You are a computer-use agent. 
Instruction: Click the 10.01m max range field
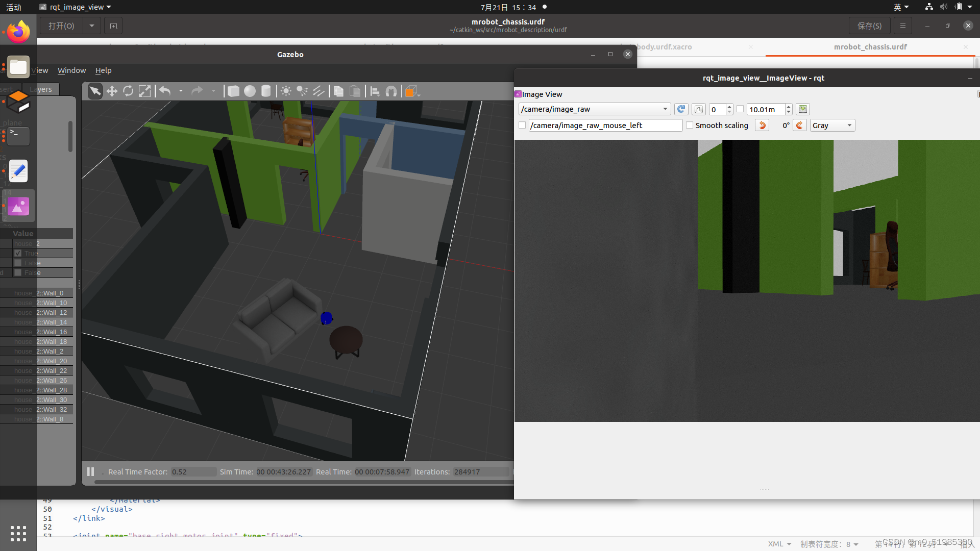pyautogui.click(x=766, y=109)
